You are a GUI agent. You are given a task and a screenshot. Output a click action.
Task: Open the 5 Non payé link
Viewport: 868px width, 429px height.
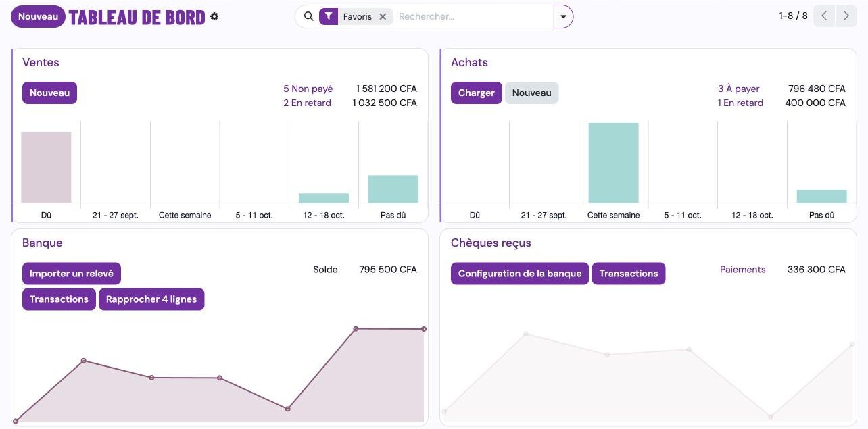(x=308, y=89)
